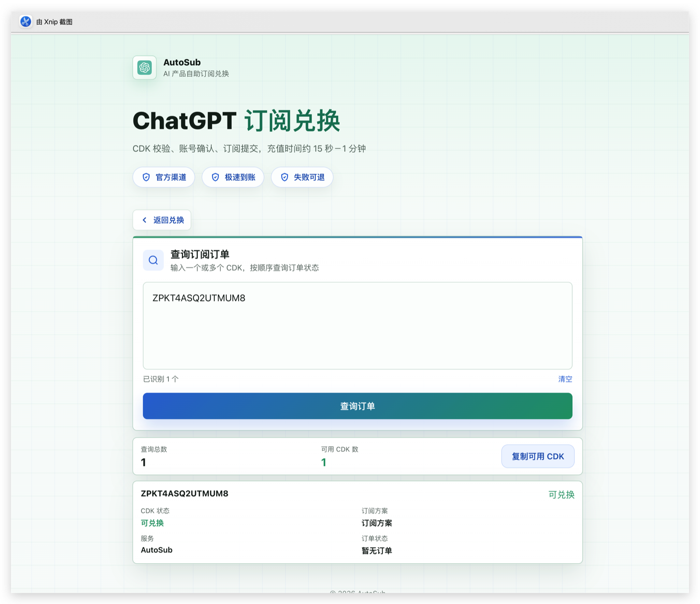Click the '已识别 1 个' counter text

pyautogui.click(x=161, y=379)
